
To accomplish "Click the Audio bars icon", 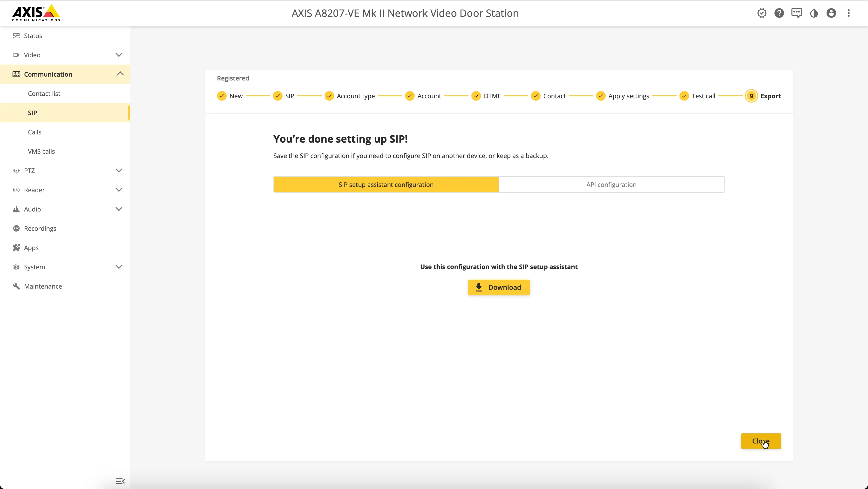I will (x=16, y=209).
